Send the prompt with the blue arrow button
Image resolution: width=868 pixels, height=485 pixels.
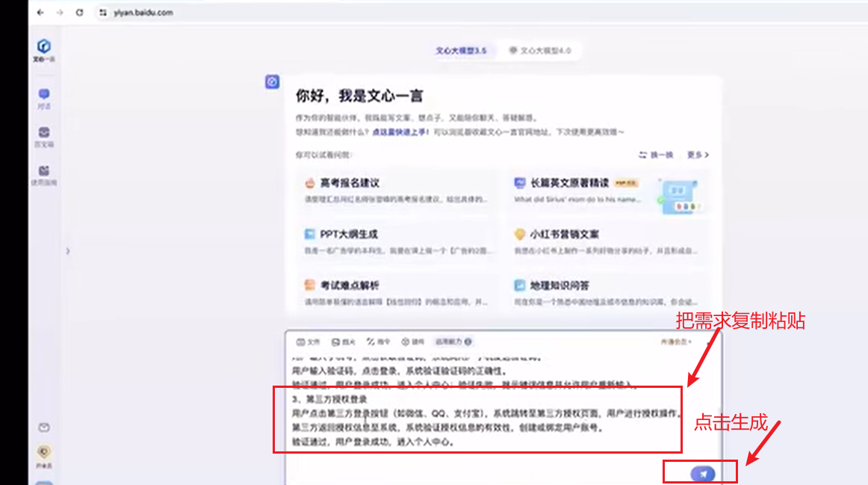click(702, 473)
